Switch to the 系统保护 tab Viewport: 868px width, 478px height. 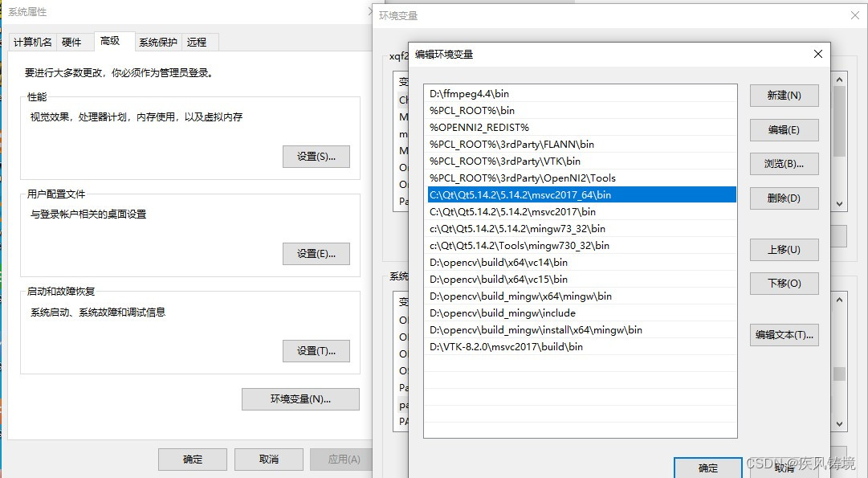(x=157, y=41)
